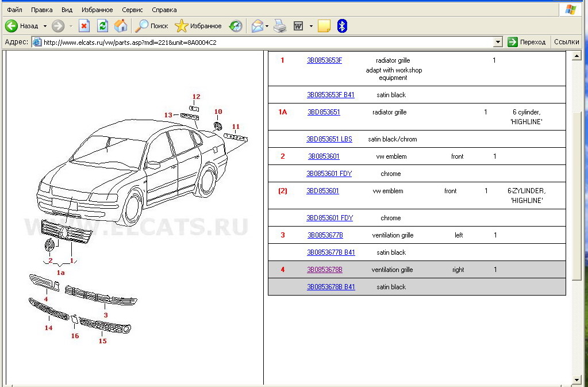
Task: Open the Edit button dropdown arrow
Action: pos(311,26)
